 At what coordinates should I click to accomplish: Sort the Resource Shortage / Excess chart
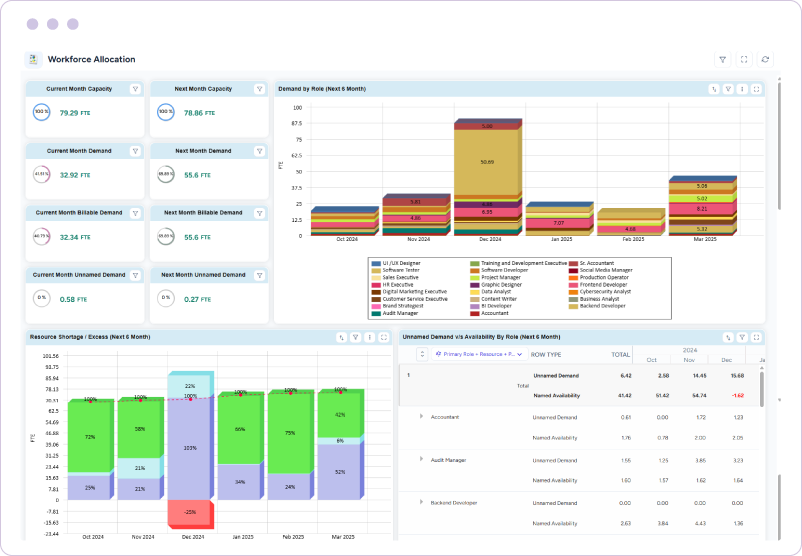[x=342, y=337]
